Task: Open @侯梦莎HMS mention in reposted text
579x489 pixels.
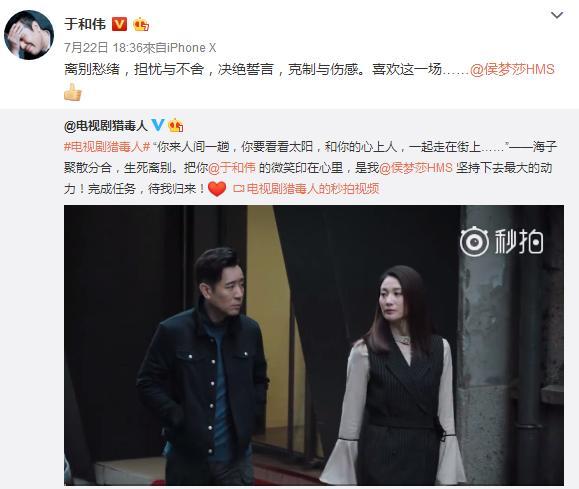Action: coord(416,168)
